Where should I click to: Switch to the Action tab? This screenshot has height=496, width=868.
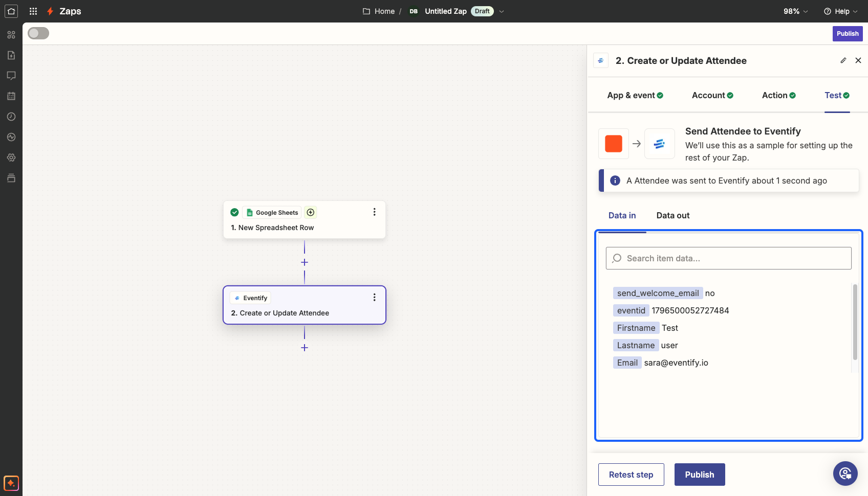tap(779, 95)
